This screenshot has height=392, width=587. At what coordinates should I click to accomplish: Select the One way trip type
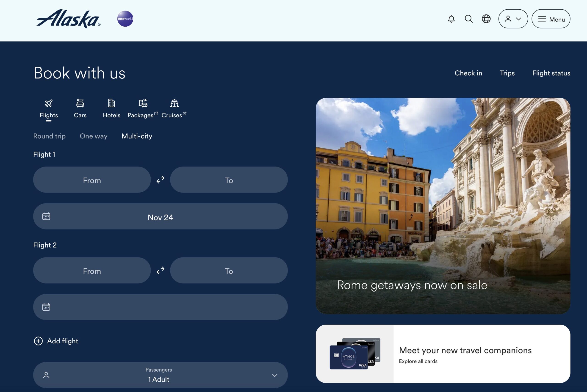94,136
